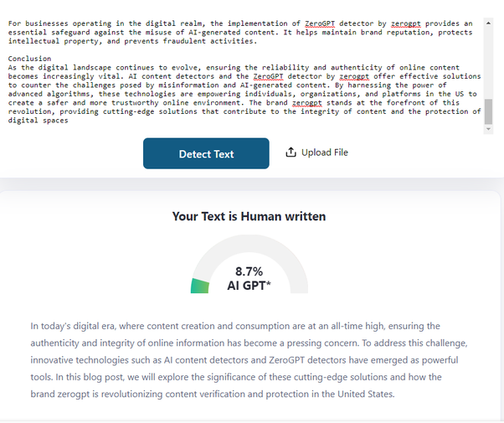Click the scrollbar up arrow in text box

coord(489,23)
